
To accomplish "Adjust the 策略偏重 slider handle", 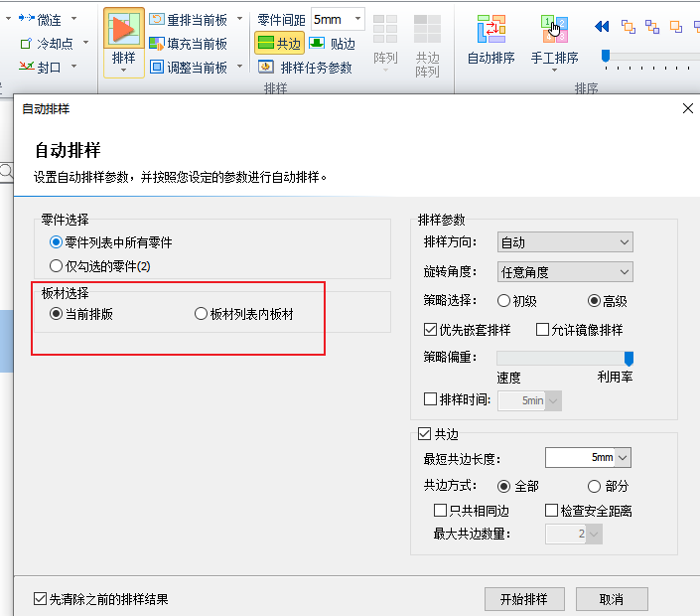I will pyautogui.click(x=629, y=359).
